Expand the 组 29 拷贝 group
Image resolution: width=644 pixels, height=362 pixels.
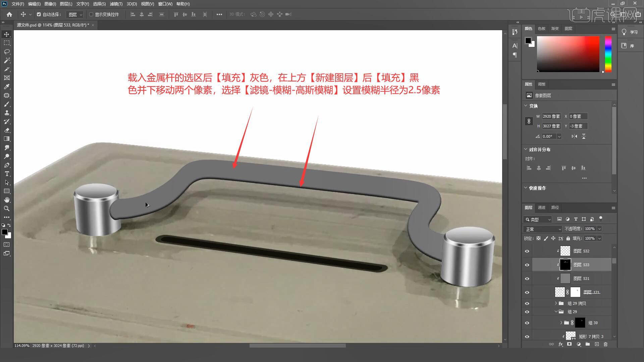[556, 303]
